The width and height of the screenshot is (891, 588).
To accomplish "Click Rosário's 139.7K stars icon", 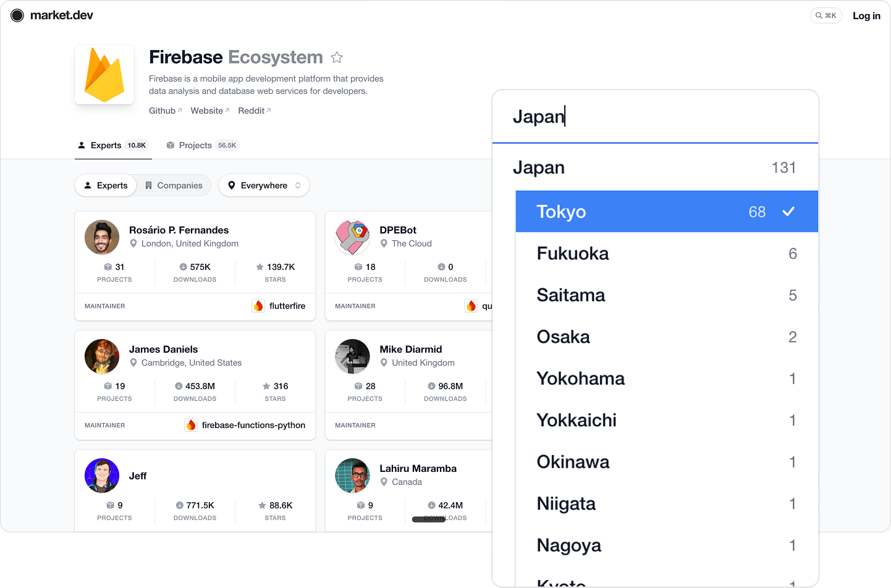I will (260, 267).
